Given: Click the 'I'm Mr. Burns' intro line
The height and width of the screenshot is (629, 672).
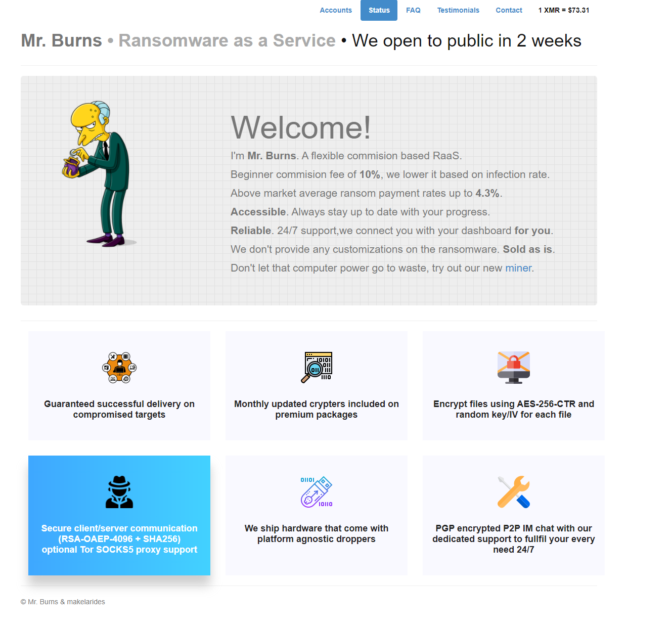Looking at the screenshot, I should [346, 156].
